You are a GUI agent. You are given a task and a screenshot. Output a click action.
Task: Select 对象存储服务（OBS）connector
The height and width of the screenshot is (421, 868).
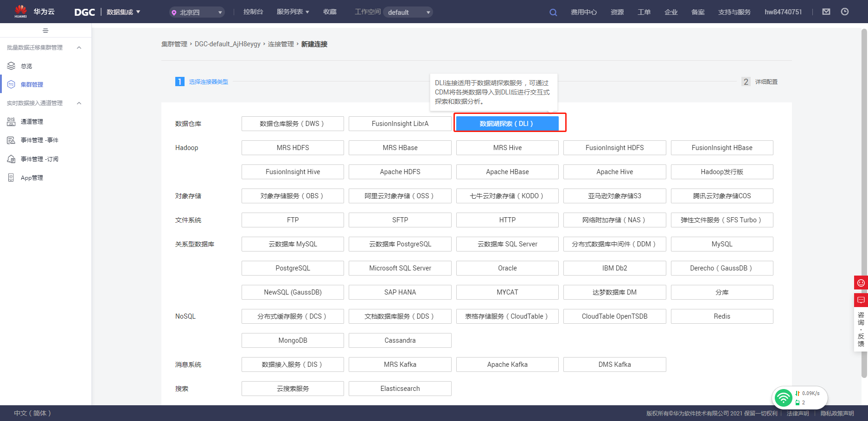pos(293,196)
